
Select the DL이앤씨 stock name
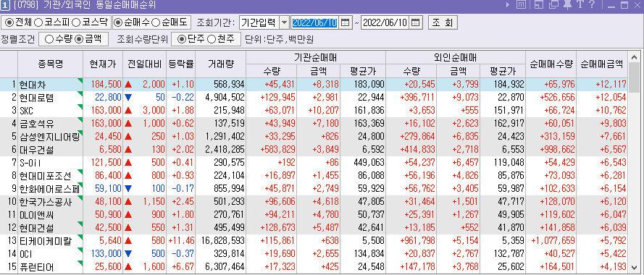click(x=36, y=214)
